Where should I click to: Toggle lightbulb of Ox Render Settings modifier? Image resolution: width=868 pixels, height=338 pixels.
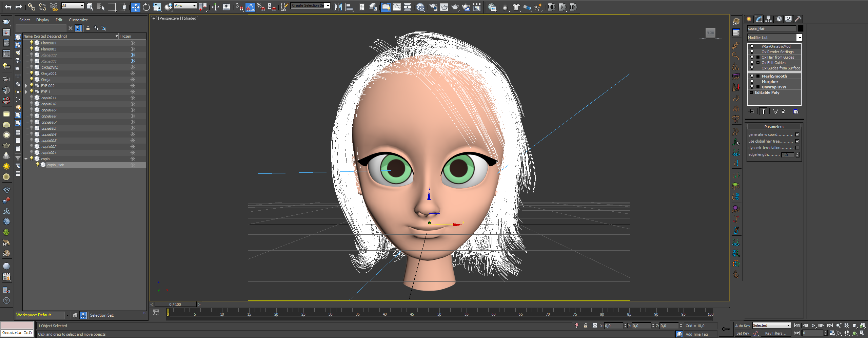pos(752,52)
